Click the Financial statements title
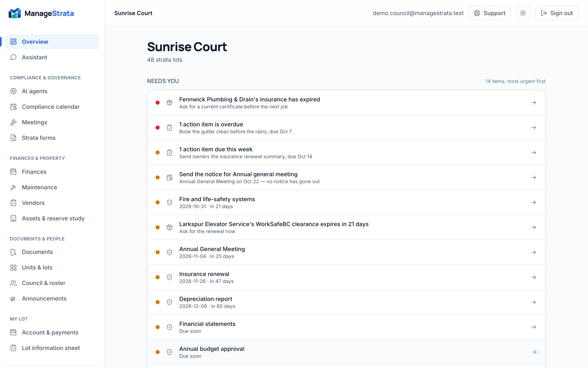Screen dimensions: 588x368 (x=207, y=324)
